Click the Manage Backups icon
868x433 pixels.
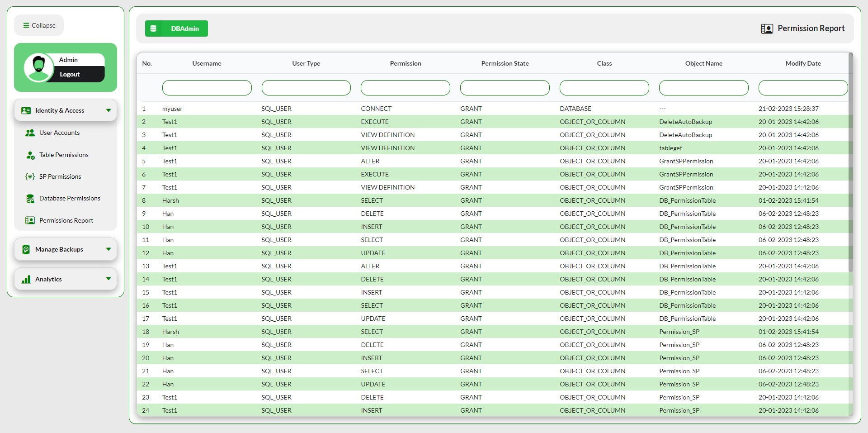coord(26,249)
